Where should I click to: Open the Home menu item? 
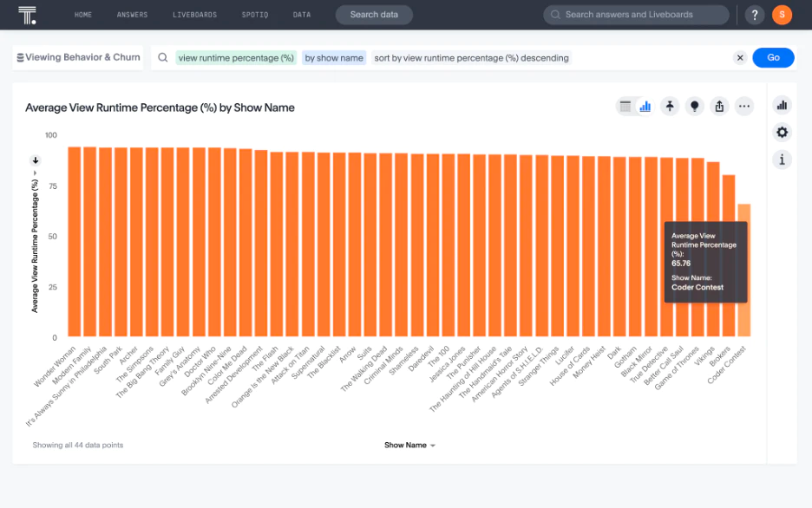83,15
